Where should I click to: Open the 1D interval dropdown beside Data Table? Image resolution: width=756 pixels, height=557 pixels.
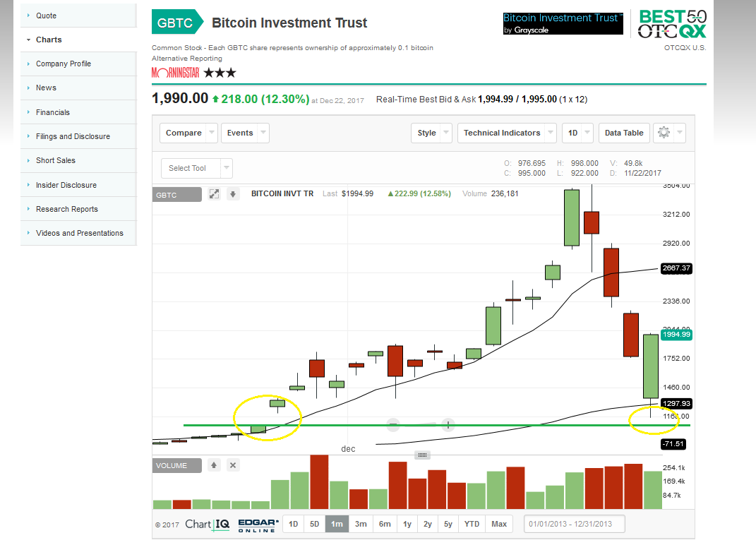(x=577, y=133)
